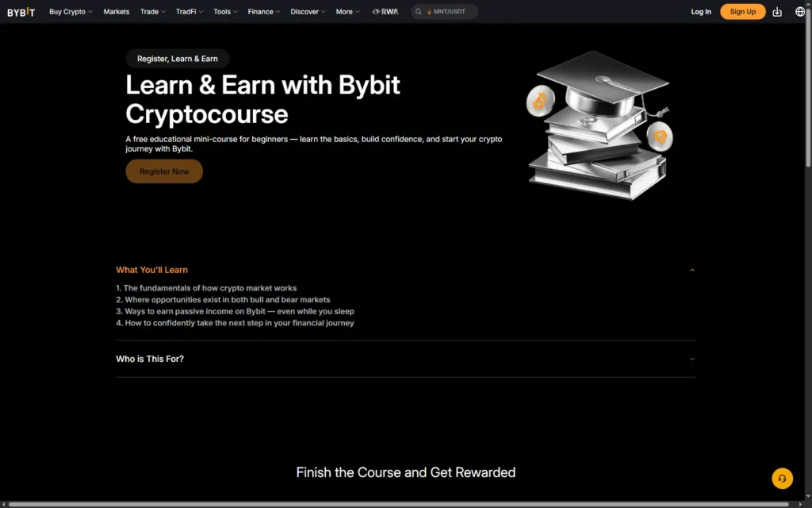Click the 'Learn & Earn with Bybit Cryptocourse' heading

(262, 99)
